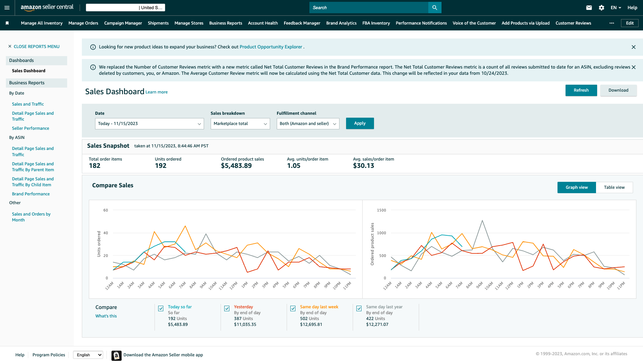Go to Campaign Manager
Screen dimensions: 643x364
(x=123, y=23)
